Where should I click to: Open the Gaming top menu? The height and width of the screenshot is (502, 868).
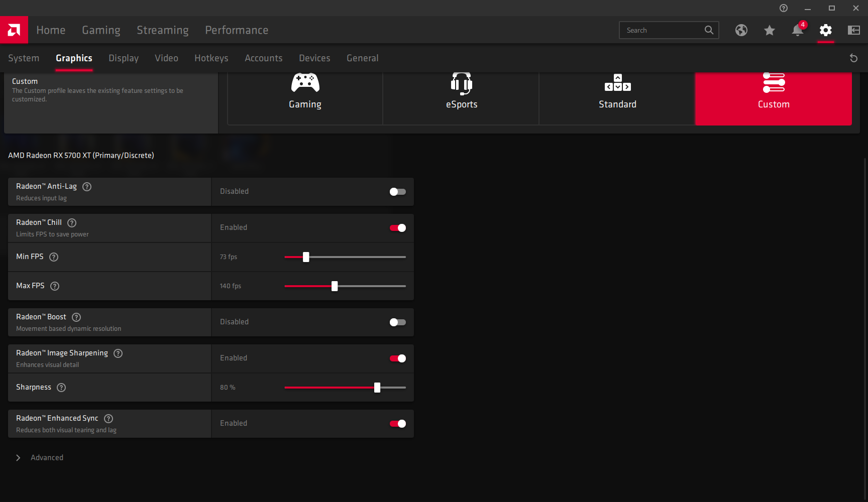101,30
